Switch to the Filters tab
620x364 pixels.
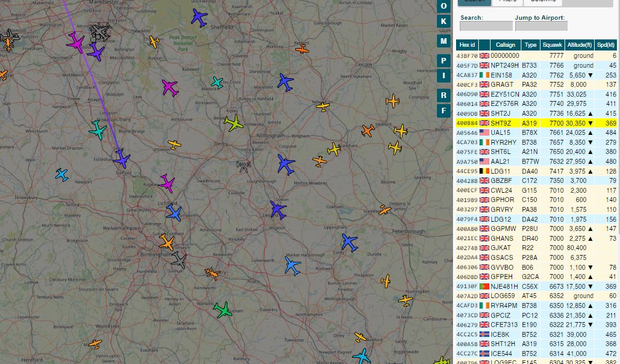[x=507, y=1]
